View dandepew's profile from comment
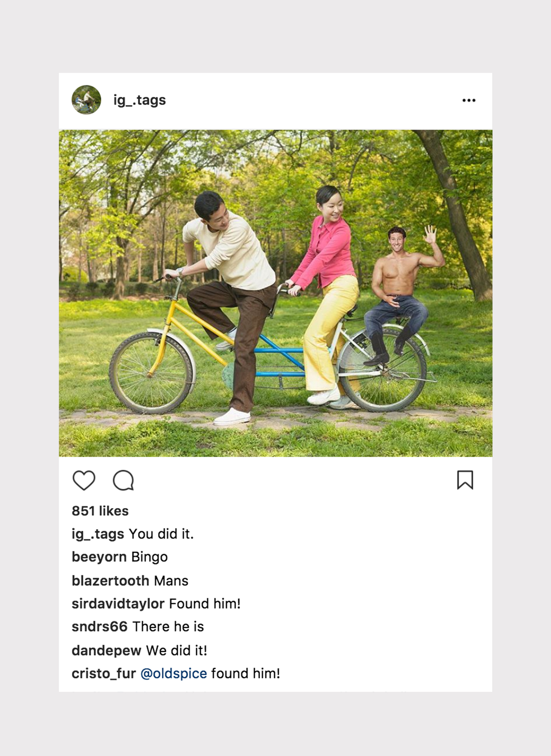 (x=106, y=651)
